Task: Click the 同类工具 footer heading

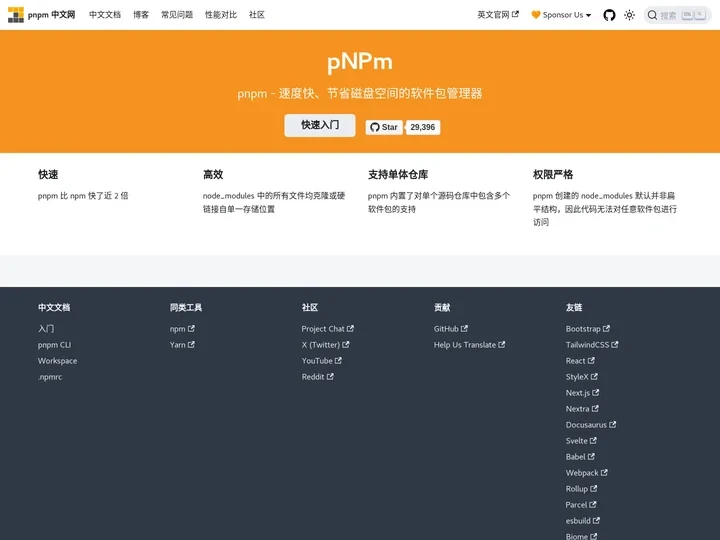Action: [x=186, y=308]
